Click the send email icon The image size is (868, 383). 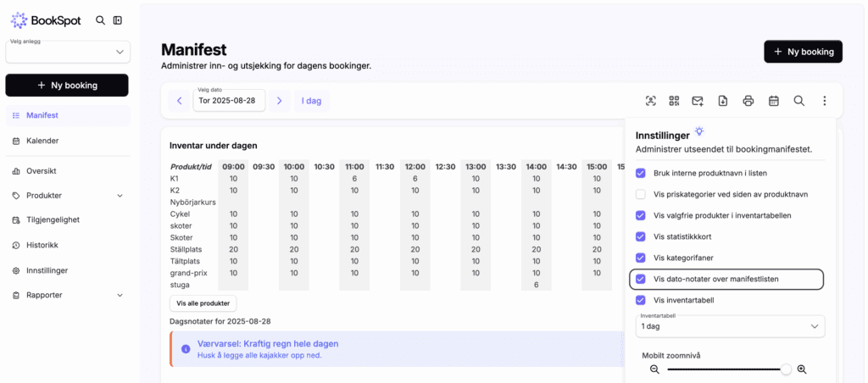(698, 101)
